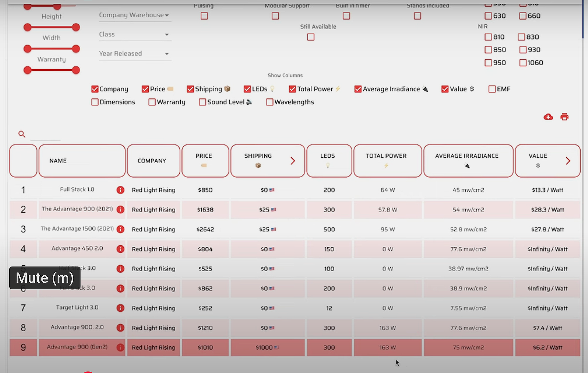
Task: Open info icon for Full Stack 1.0
Action: [120, 190]
